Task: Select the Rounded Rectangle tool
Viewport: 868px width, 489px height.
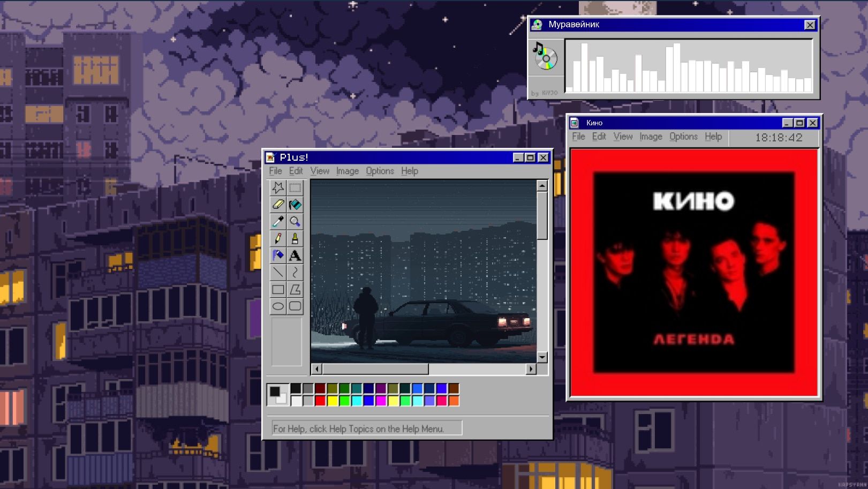Action: (x=295, y=306)
